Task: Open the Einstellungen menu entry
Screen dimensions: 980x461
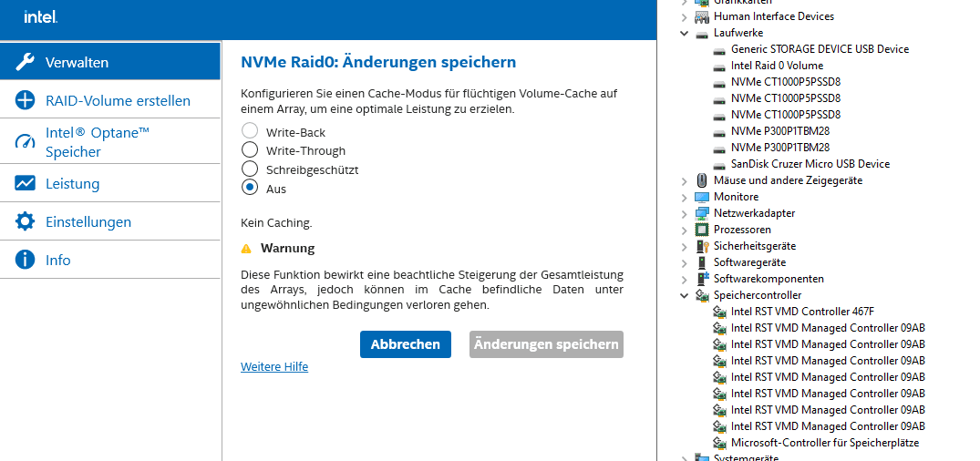Action: point(110,221)
